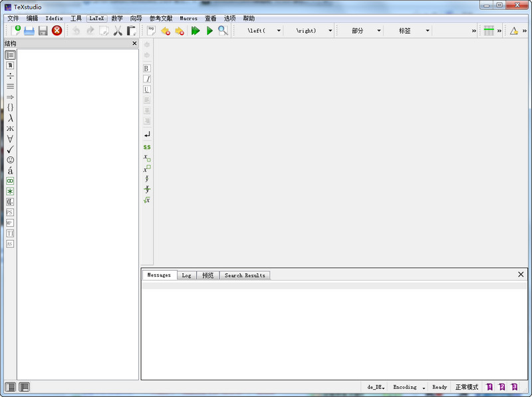Image resolution: width=532 pixels, height=397 pixels.
Task: Click the Save document icon
Action: pyautogui.click(x=44, y=30)
